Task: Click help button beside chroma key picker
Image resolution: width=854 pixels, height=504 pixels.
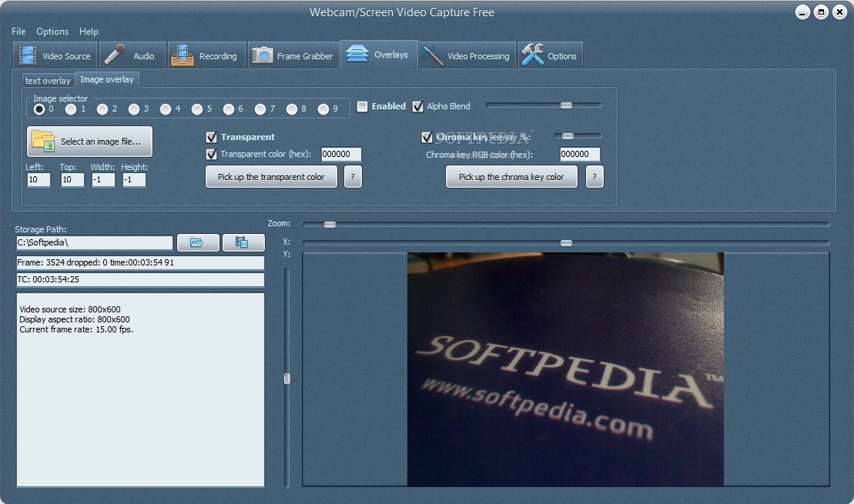Action: click(594, 177)
